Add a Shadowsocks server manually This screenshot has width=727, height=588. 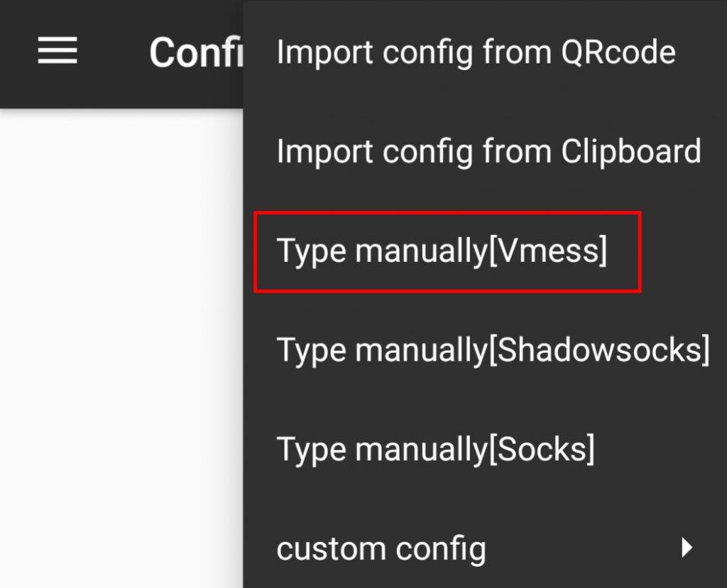pyautogui.click(x=493, y=350)
